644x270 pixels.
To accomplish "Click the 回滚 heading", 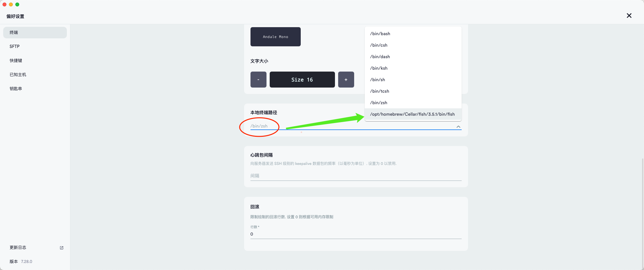I will pyautogui.click(x=255, y=207).
